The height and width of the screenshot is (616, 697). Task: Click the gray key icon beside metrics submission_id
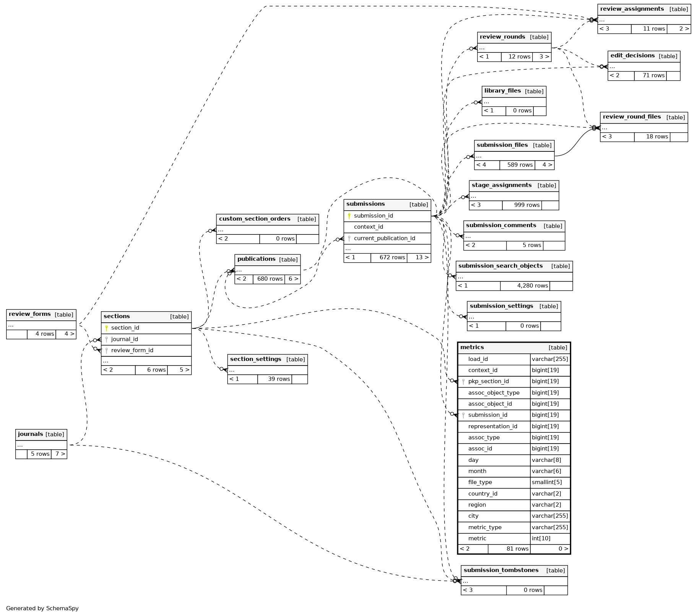[463, 415]
